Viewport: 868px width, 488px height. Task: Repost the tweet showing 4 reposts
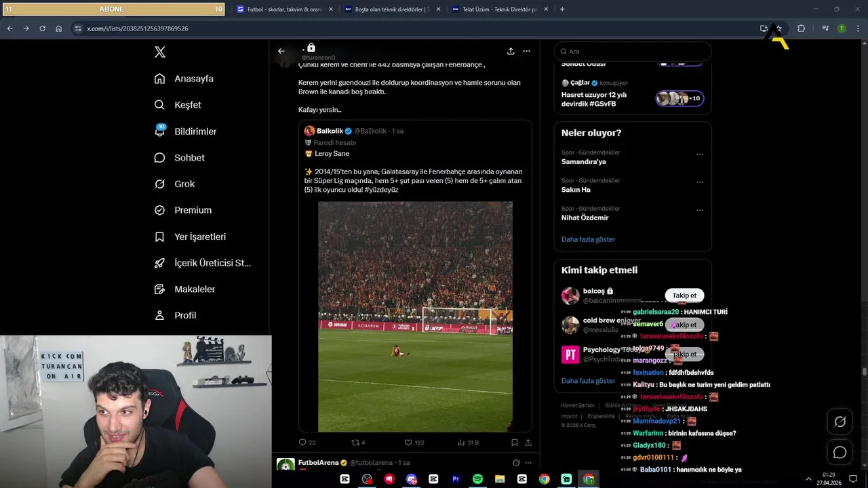point(358,443)
